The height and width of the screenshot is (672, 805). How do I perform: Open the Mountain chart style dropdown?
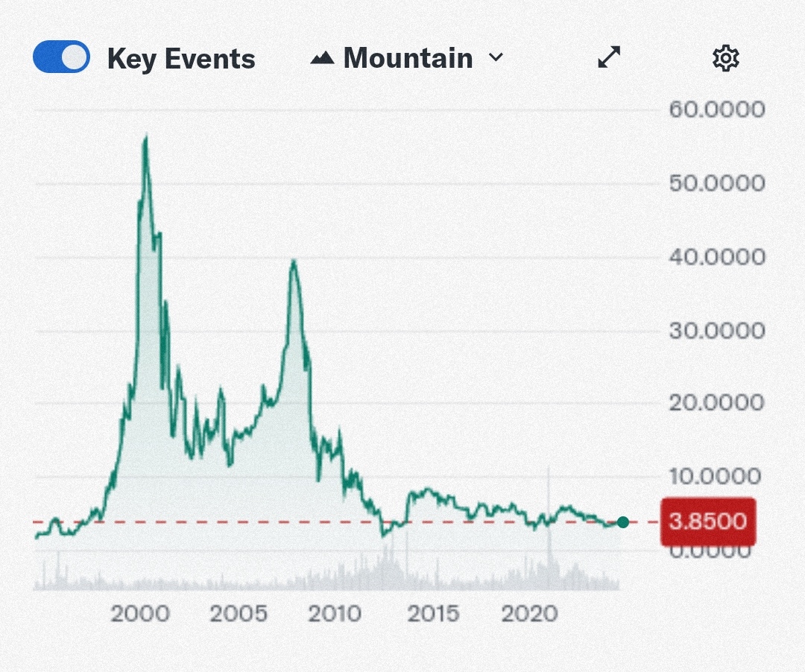click(407, 58)
